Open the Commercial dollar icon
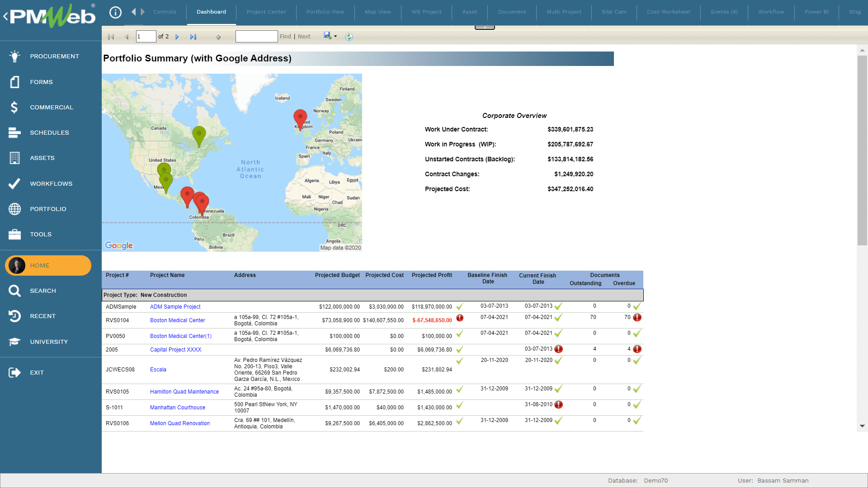 pos(14,107)
